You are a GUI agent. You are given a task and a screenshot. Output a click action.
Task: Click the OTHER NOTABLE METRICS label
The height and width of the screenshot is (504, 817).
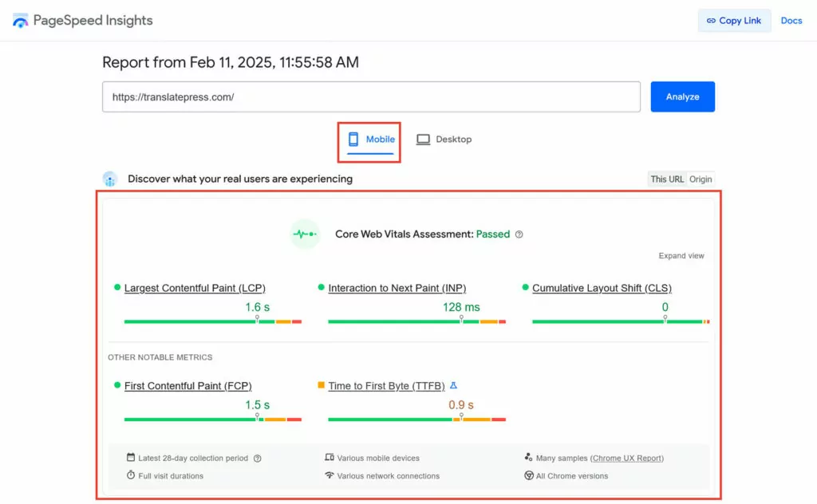(x=160, y=357)
